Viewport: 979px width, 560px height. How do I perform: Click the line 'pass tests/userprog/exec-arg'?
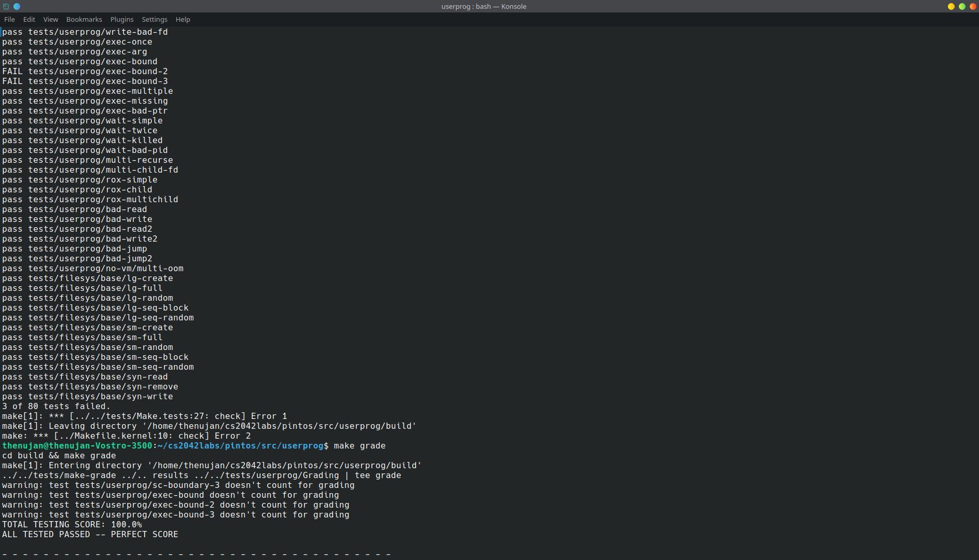pos(75,52)
